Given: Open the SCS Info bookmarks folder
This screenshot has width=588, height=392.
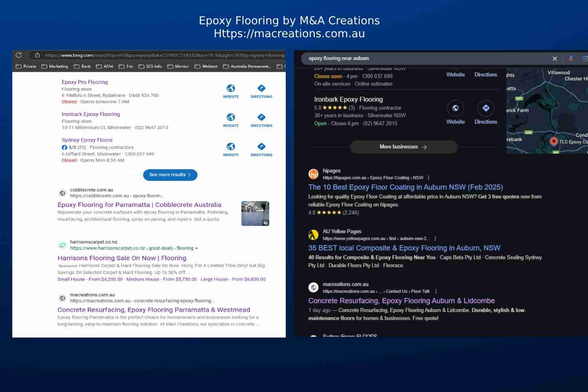Looking at the screenshot, I should click(x=150, y=67).
